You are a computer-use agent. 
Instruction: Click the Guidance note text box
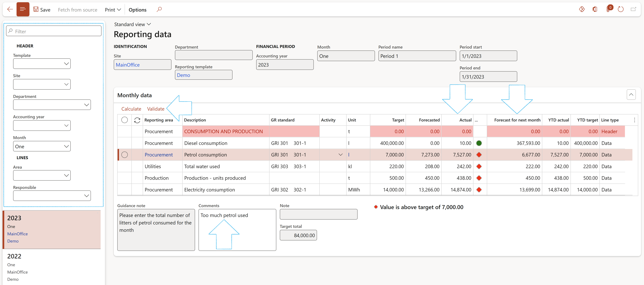pyautogui.click(x=156, y=230)
